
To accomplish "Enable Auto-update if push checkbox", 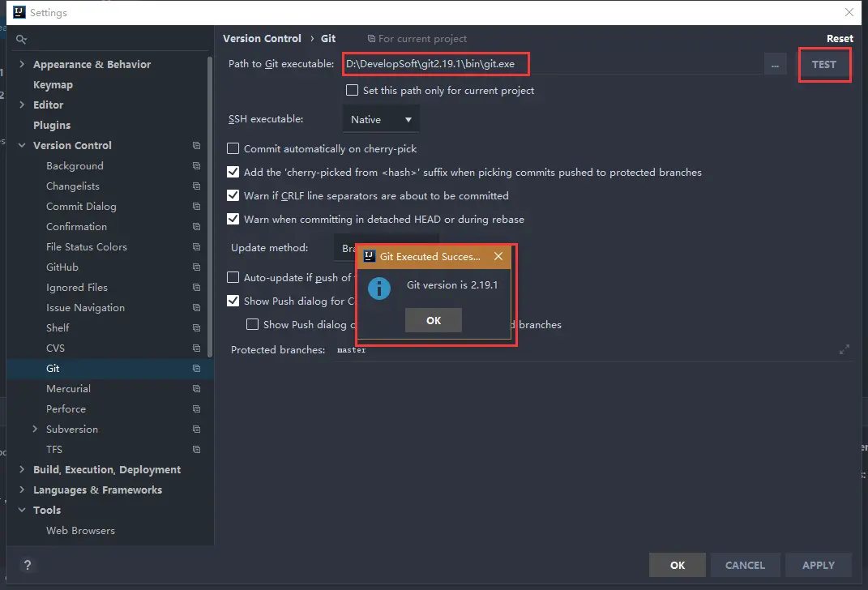I will (x=233, y=277).
